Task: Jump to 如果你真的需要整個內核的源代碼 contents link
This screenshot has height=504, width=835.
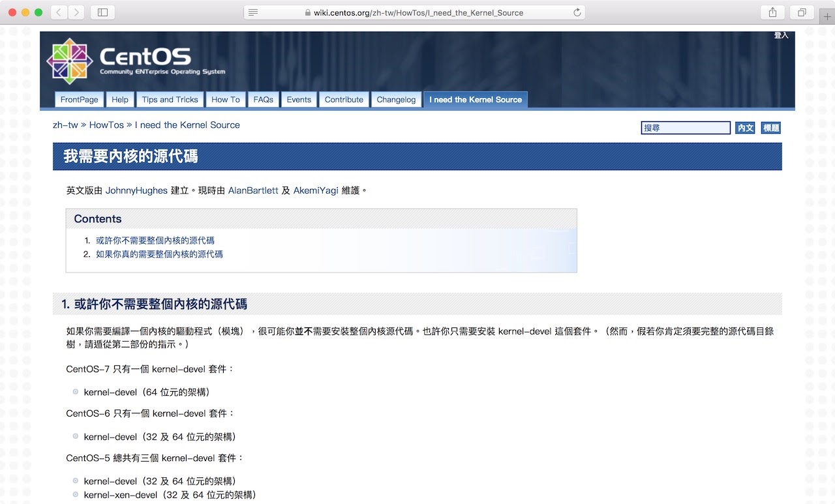Action: pos(159,254)
